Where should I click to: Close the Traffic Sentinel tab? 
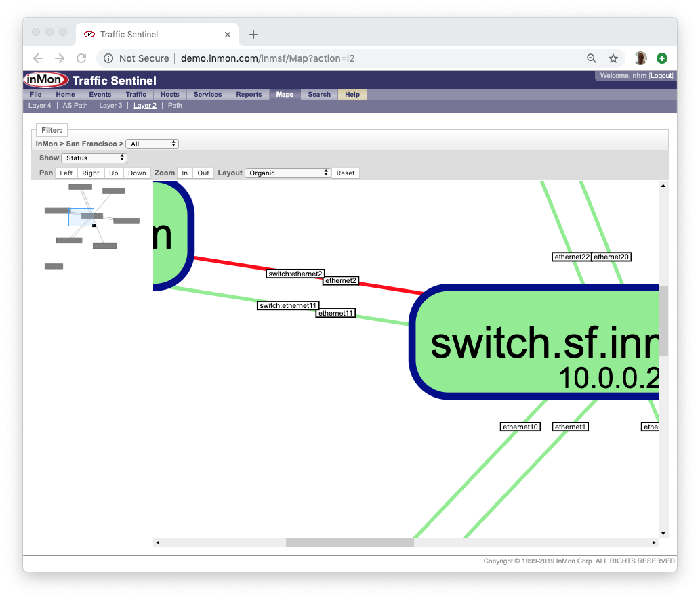227,35
